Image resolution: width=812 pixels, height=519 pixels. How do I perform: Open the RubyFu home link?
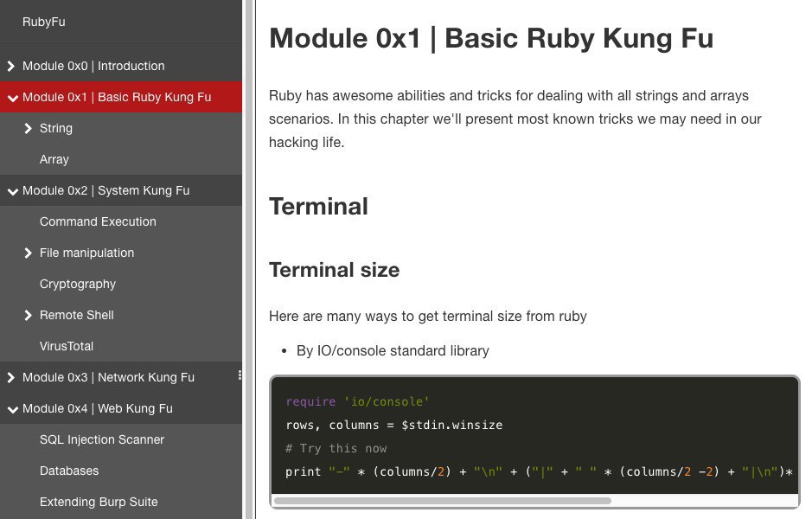44,22
